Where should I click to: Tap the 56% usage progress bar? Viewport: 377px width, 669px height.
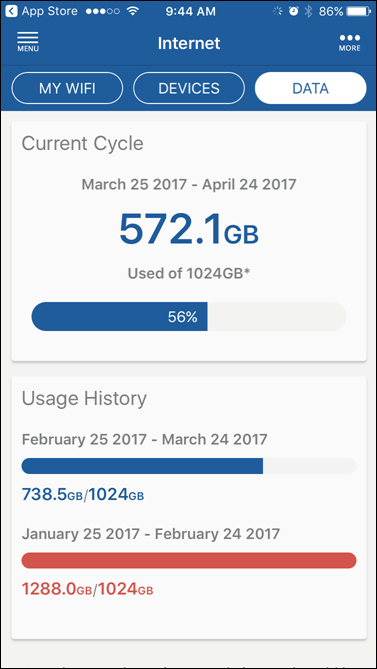pyautogui.click(x=189, y=317)
